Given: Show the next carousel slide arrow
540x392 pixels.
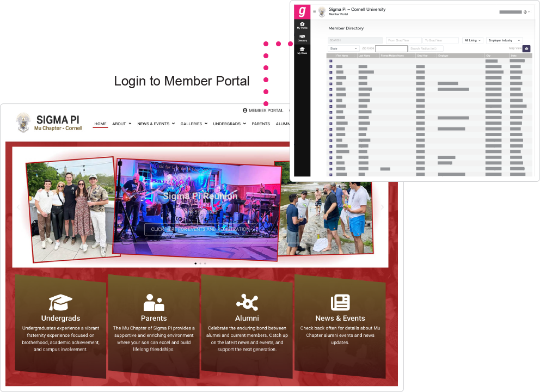Looking at the screenshot, I should (x=382, y=207).
